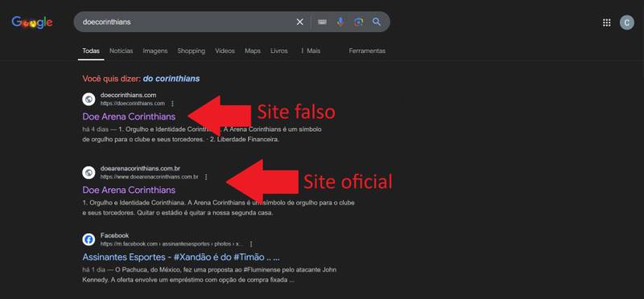The width and height of the screenshot is (644, 299).
Task: Click the magnifying glass search icon
Action: [x=377, y=23]
